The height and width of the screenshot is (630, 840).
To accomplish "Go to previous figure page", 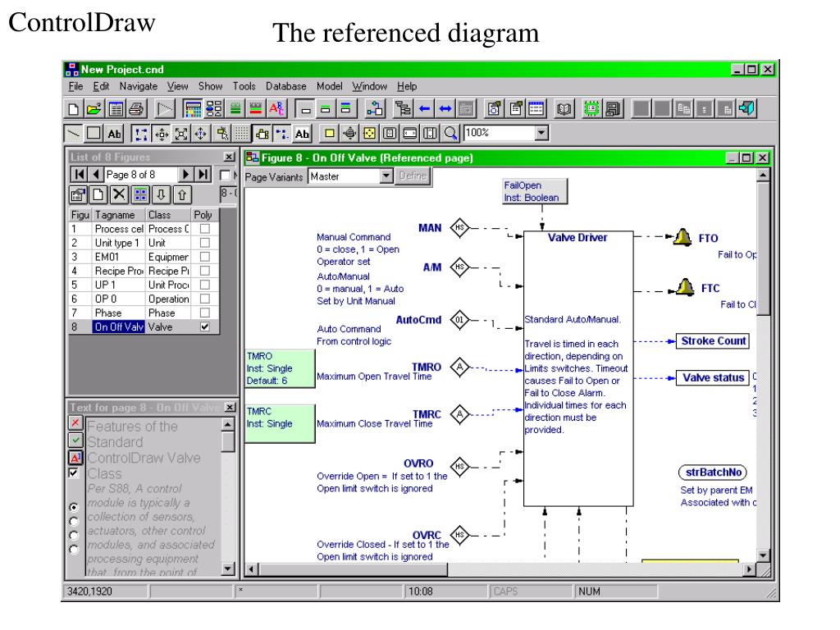I will coord(95,174).
